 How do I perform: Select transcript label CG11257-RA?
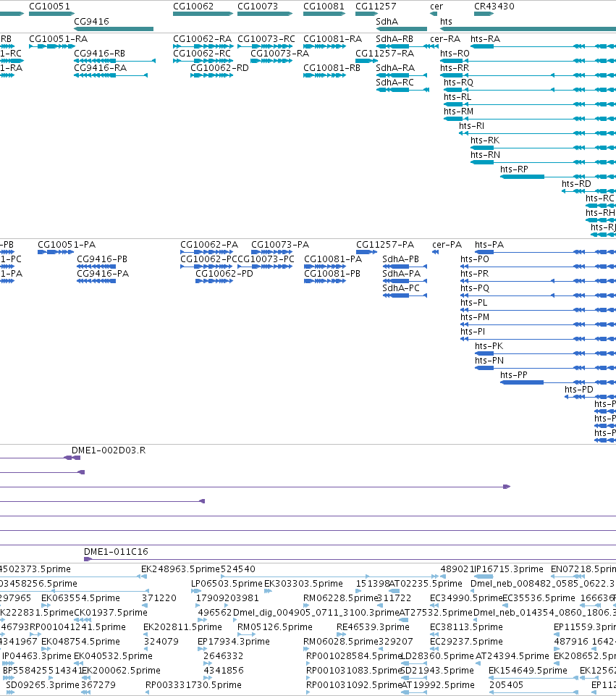click(x=384, y=54)
